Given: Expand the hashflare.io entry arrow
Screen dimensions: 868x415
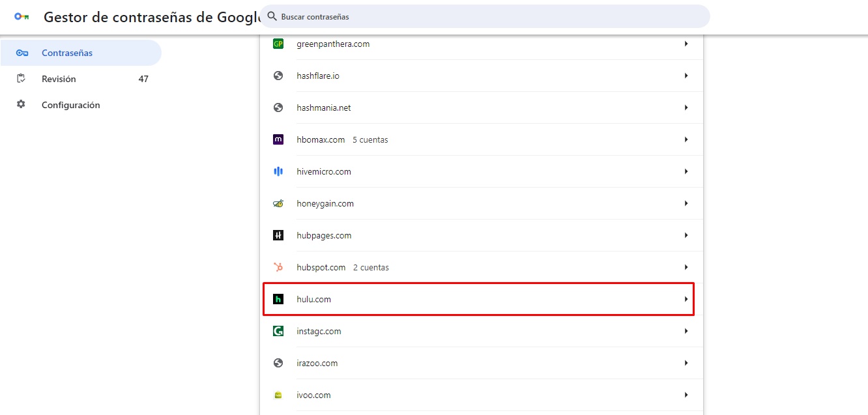Looking at the screenshot, I should tap(686, 76).
